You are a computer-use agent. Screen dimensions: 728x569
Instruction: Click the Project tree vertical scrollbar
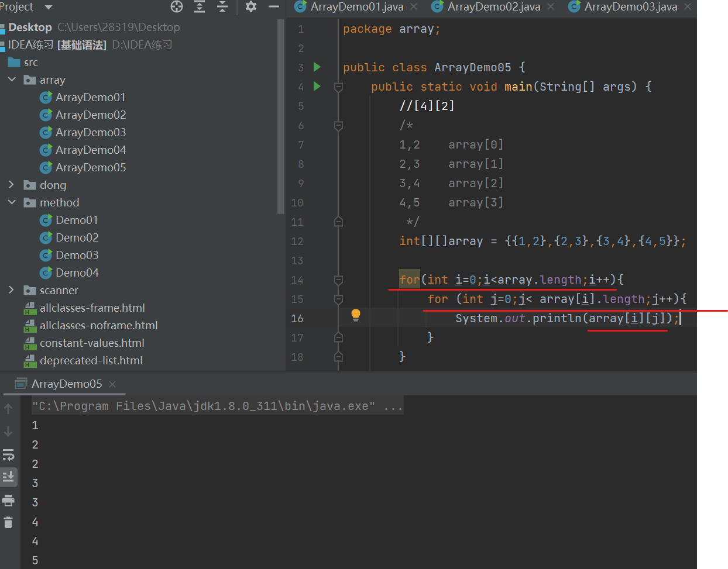(x=281, y=117)
